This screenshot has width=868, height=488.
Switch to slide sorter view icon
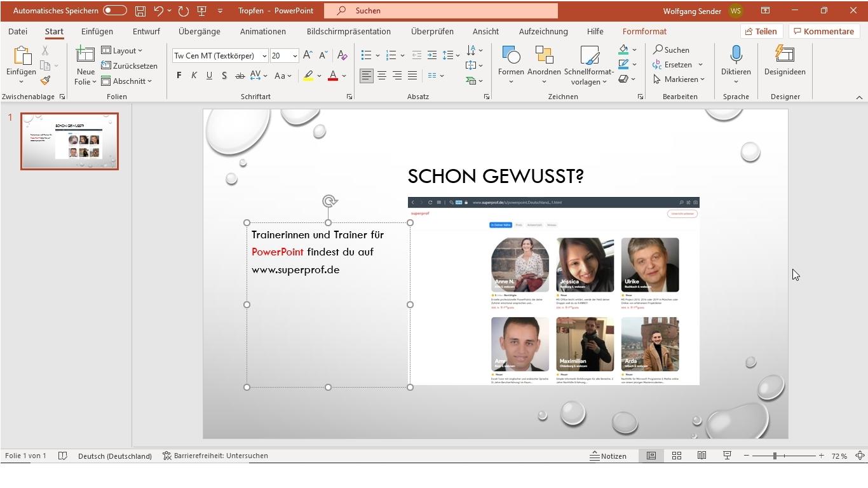(x=677, y=456)
